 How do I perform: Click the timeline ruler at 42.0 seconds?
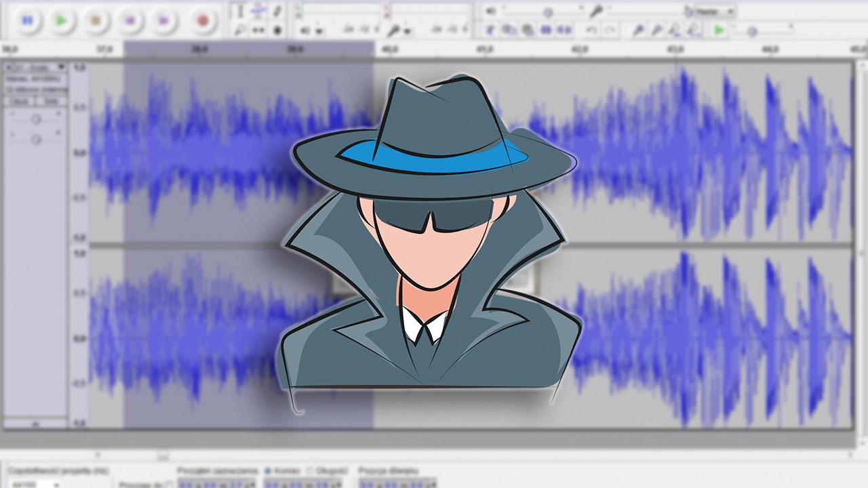click(x=579, y=49)
